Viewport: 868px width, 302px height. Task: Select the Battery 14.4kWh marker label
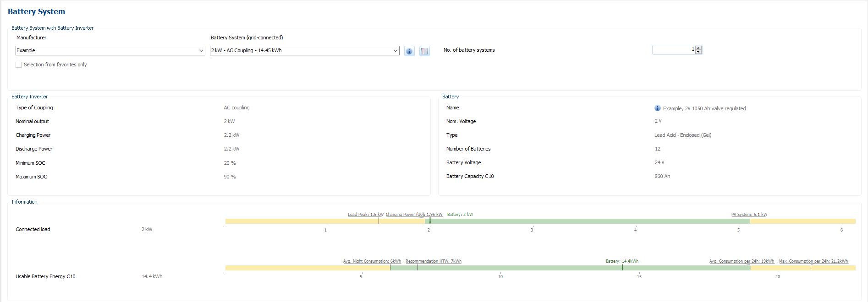(x=621, y=261)
